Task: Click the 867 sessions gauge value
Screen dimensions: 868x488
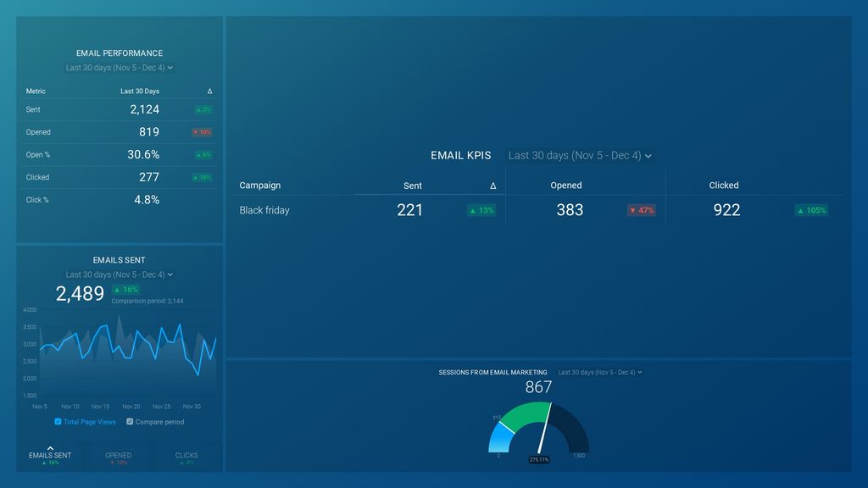Action: [x=538, y=386]
